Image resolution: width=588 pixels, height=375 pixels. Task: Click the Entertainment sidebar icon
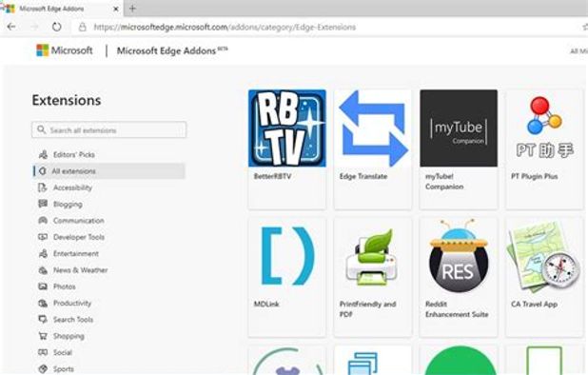coord(43,253)
